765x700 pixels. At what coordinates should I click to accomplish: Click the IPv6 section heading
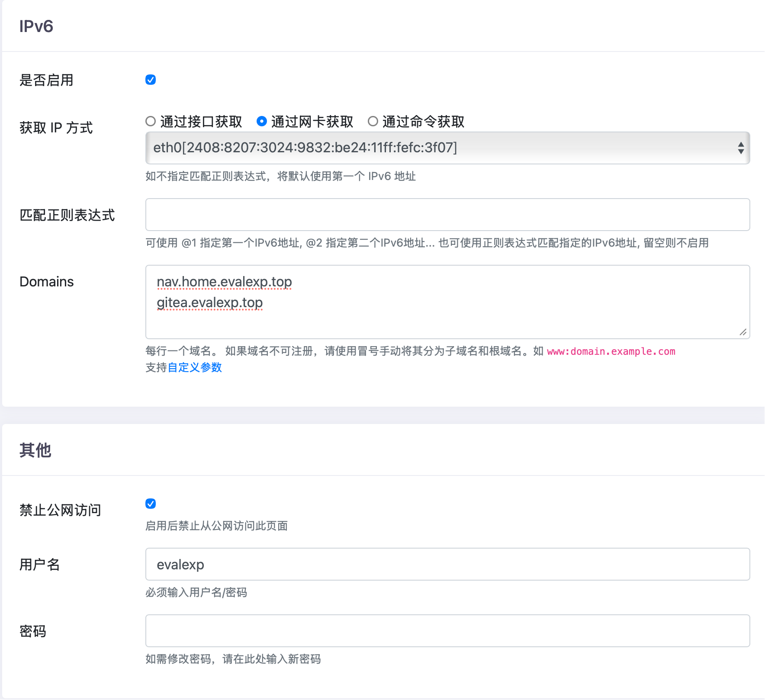click(36, 26)
